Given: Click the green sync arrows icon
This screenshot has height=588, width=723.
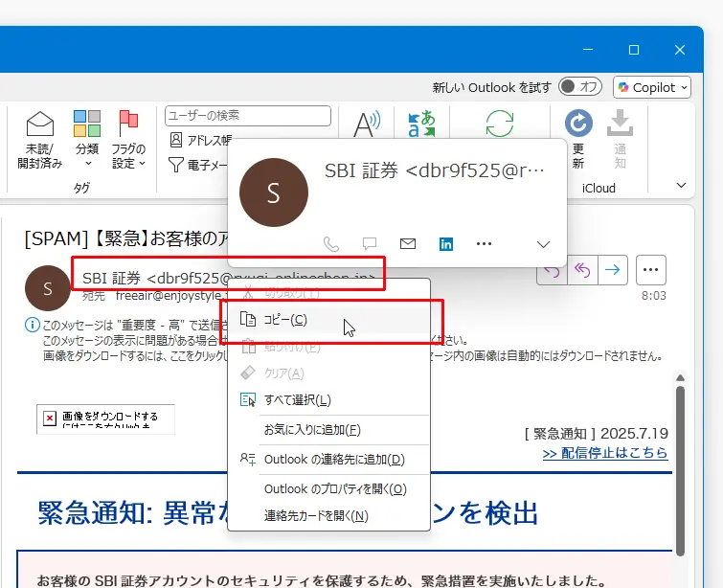Looking at the screenshot, I should pos(500,124).
